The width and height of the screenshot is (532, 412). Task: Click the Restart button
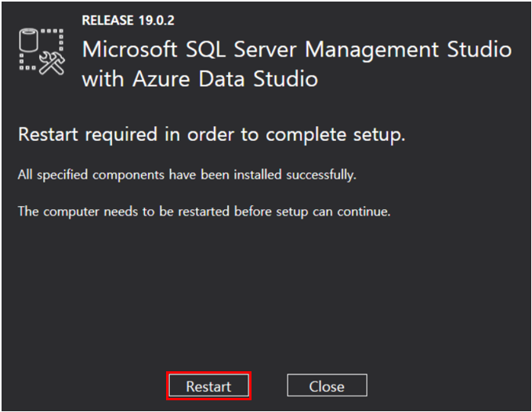[x=208, y=385]
